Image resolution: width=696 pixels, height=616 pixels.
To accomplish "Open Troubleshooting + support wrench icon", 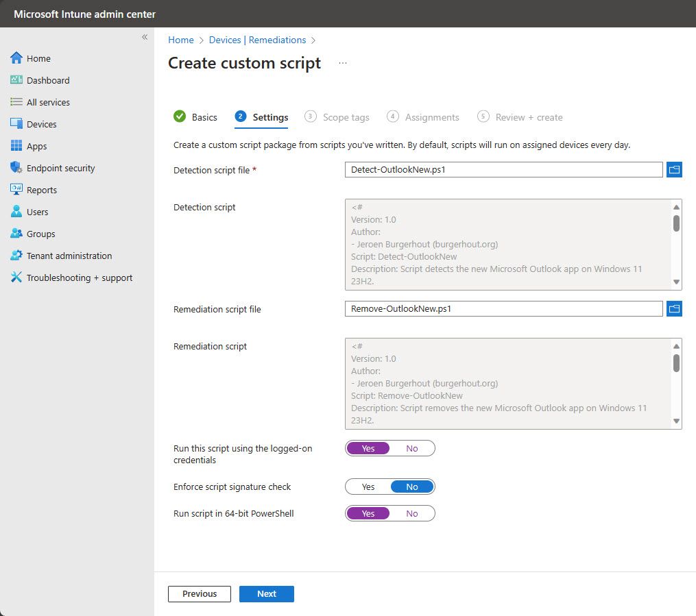I will tap(16, 278).
